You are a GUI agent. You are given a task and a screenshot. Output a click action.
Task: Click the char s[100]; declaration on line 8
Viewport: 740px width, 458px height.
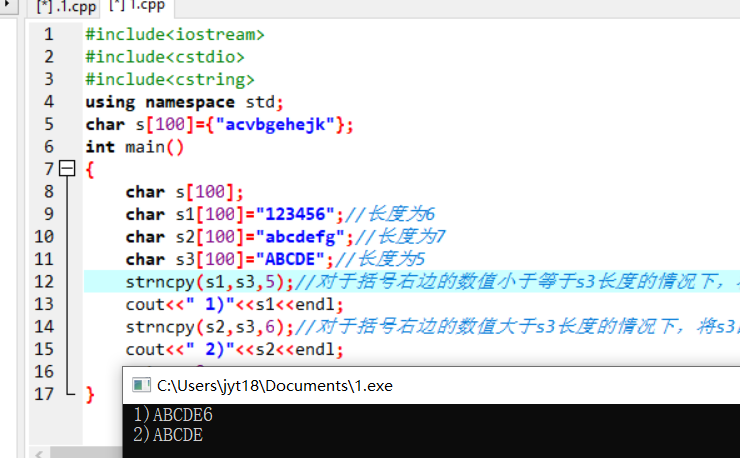pyautogui.click(x=185, y=192)
